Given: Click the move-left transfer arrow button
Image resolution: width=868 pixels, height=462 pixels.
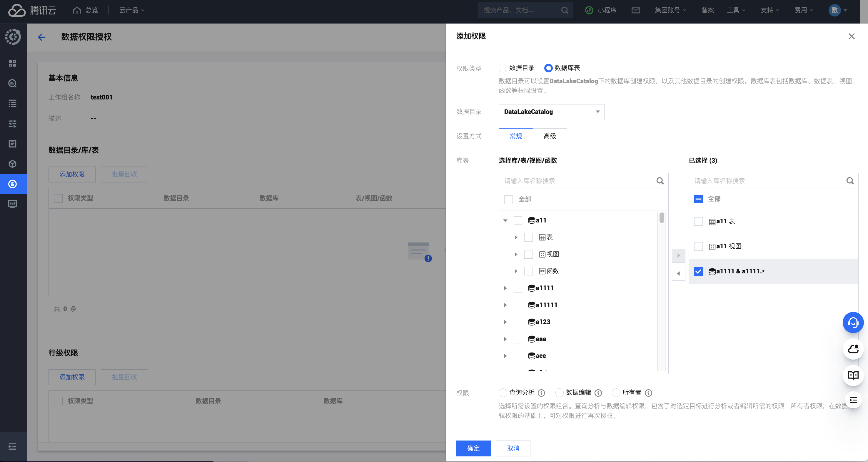Looking at the screenshot, I should click(678, 273).
